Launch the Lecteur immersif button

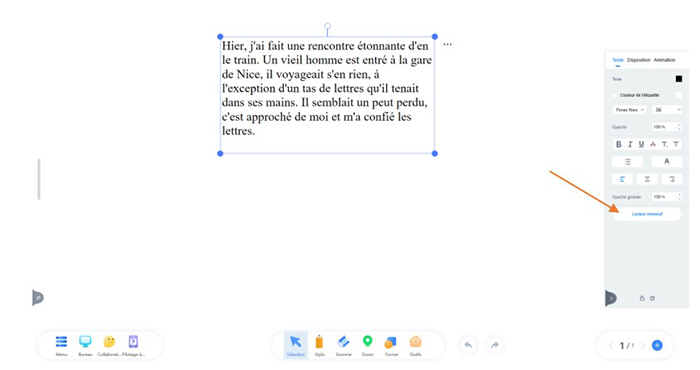tap(647, 214)
